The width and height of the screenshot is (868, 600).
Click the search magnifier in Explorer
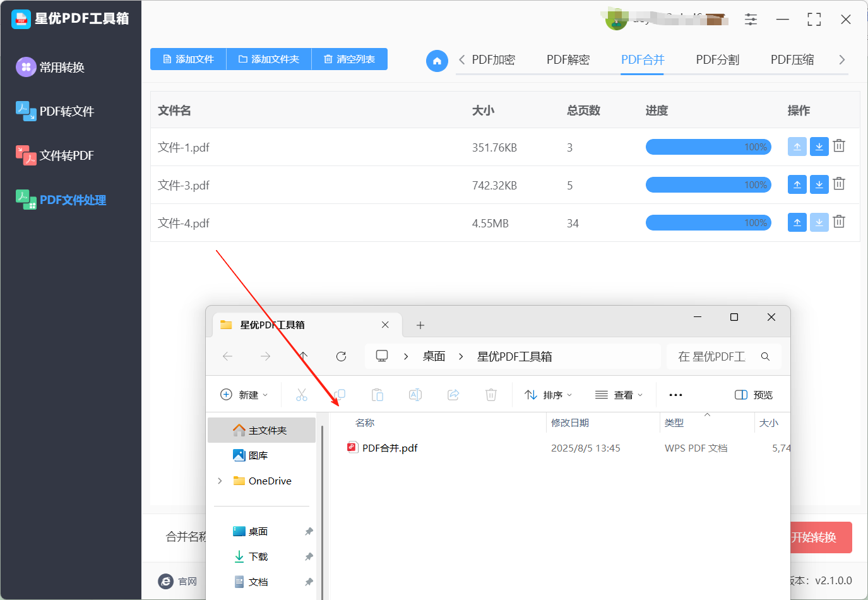(x=765, y=356)
